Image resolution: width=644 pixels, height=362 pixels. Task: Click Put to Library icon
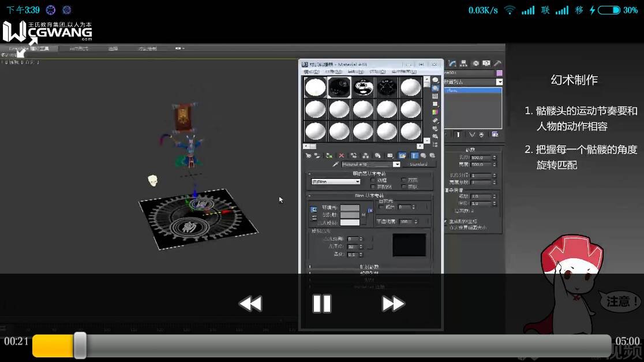(377, 156)
